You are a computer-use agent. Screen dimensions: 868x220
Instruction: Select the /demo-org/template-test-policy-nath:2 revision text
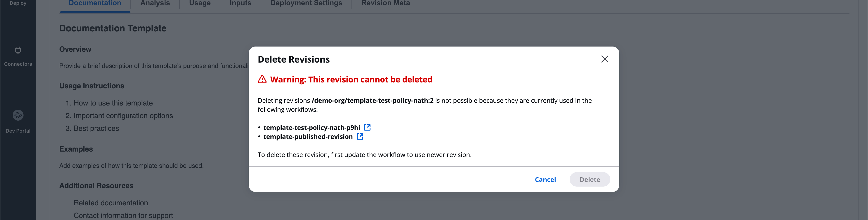373,100
